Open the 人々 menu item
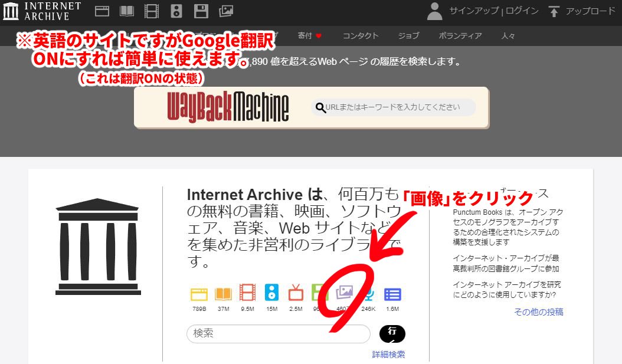The height and width of the screenshot is (364, 622). tap(508, 35)
